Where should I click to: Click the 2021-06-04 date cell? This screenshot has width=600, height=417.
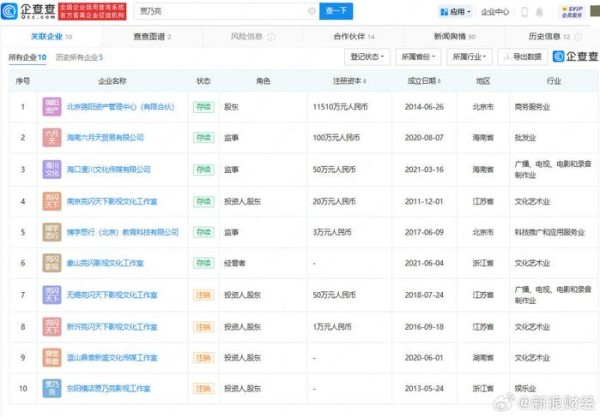click(424, 263)
